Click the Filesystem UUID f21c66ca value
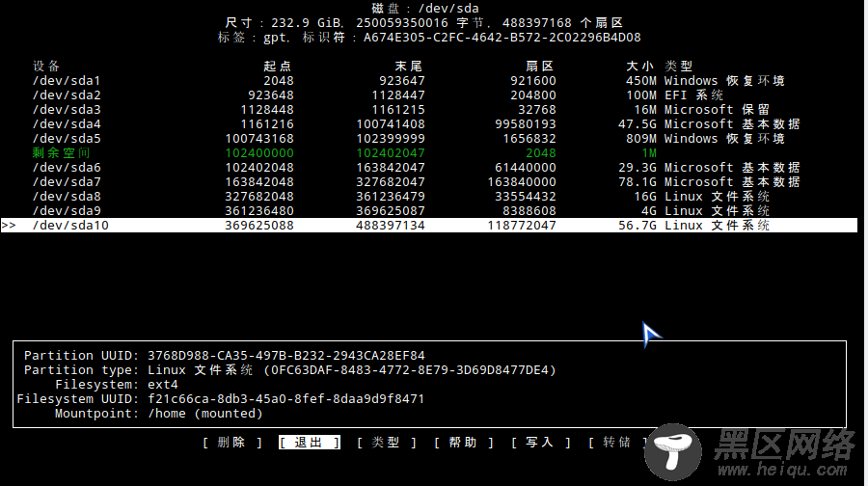The image size is (868, 486). click(x=286, y=398)
